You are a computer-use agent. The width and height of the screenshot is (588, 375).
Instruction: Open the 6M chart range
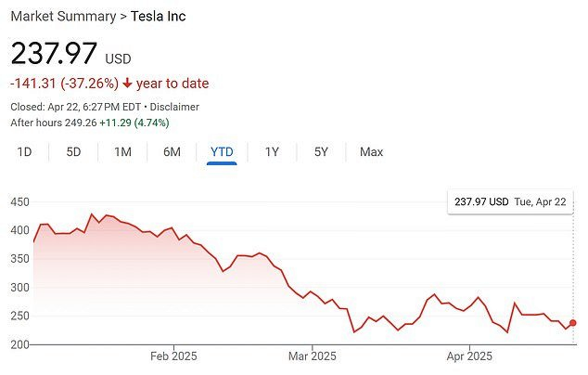172,151
